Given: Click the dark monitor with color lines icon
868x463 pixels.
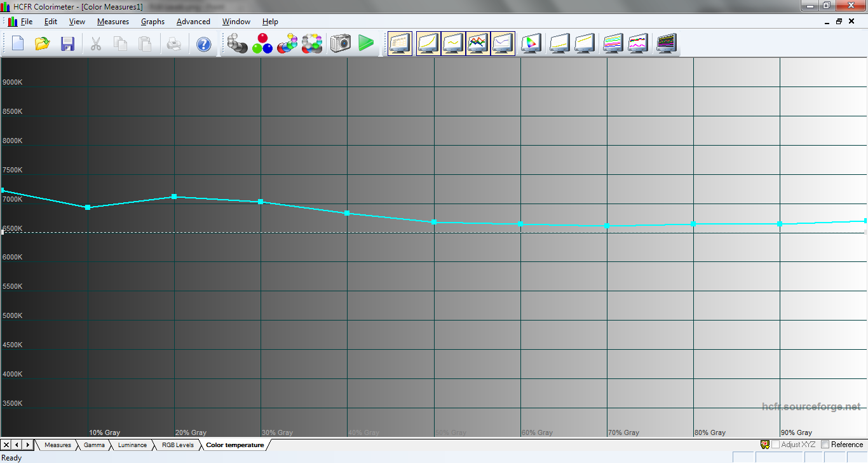Looking at the screenshot, I should 666,43.
